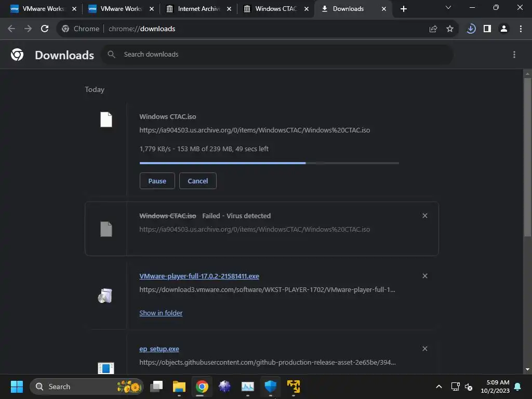This screenshot has height=399, width=532.
Task: Close the Internet Archive tab
Action: pyautogui.click(x=229, y=9)
